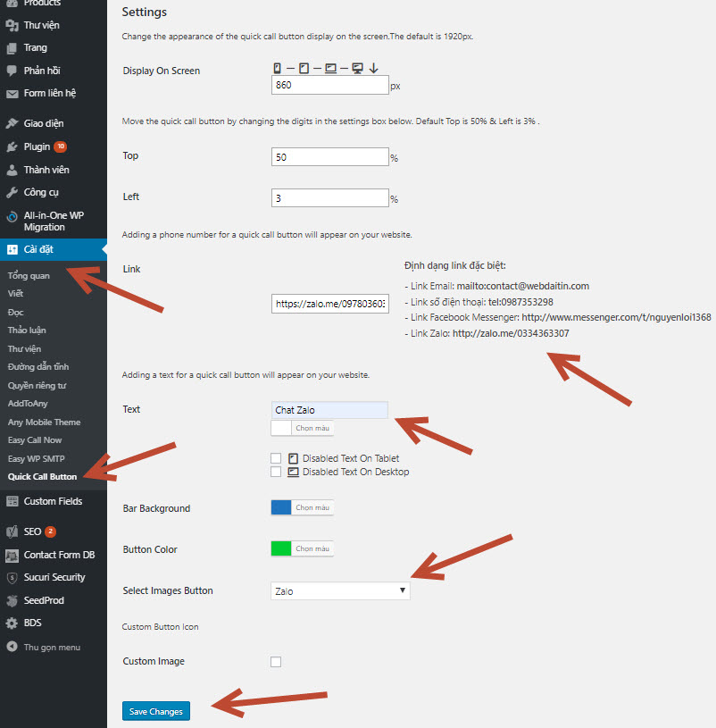Click the SEO Yoast icon

(12, 531)
